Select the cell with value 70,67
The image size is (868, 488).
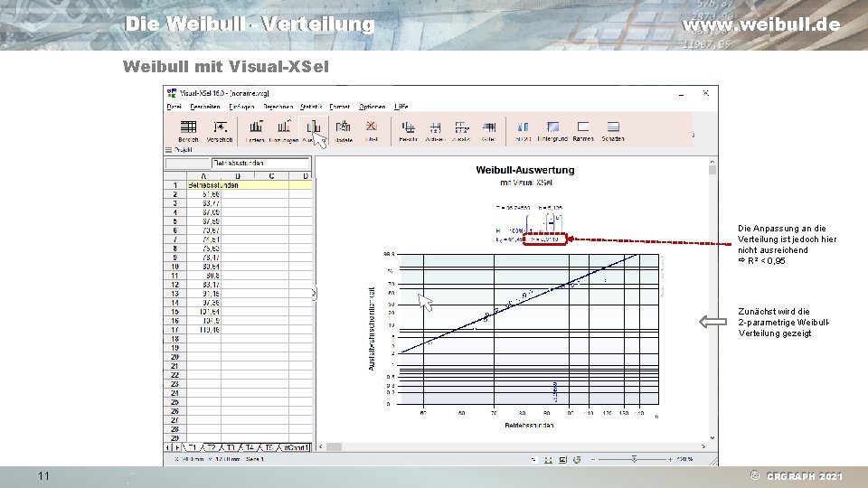[x=203, y=230]
